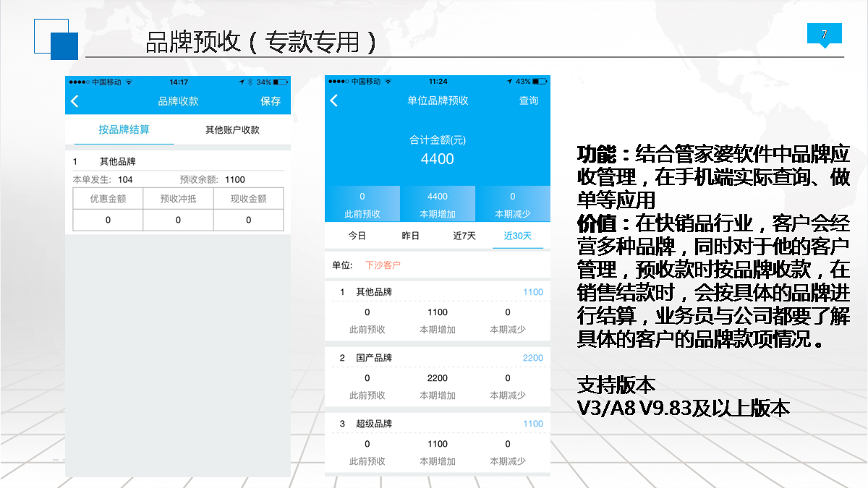Select the 近30天 date filter
Viewport: 868px width, 488px height.
click(x=518, y=236)
